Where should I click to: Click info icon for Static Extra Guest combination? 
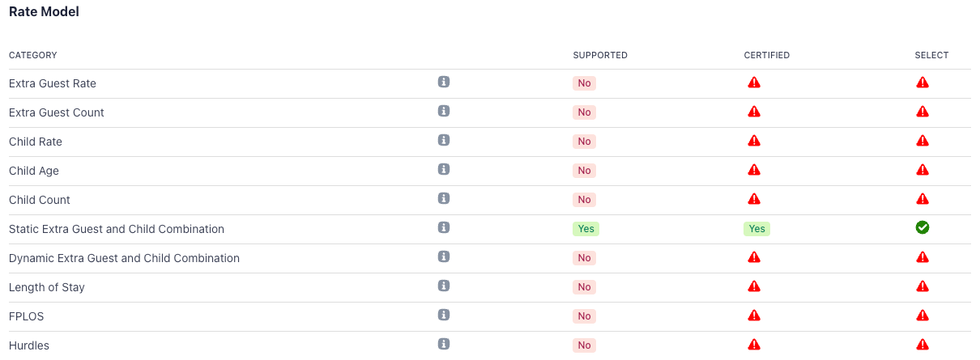click(444, 227)
